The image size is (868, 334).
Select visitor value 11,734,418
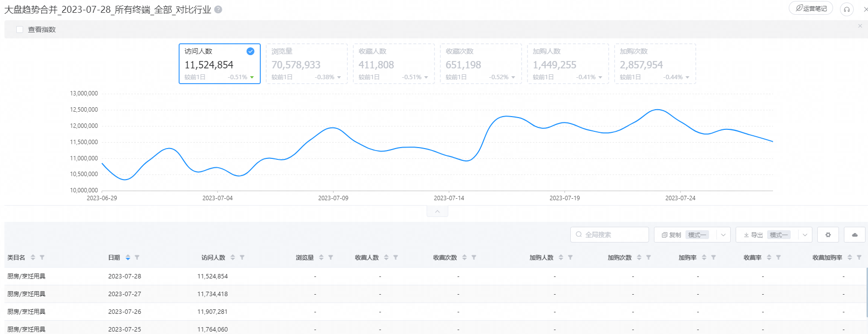click(213, 294)
